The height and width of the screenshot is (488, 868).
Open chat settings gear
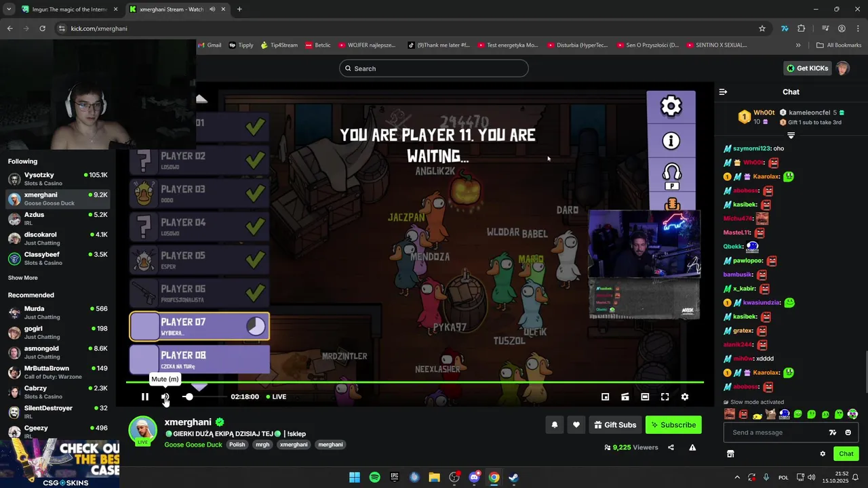(x=823, y=453)
